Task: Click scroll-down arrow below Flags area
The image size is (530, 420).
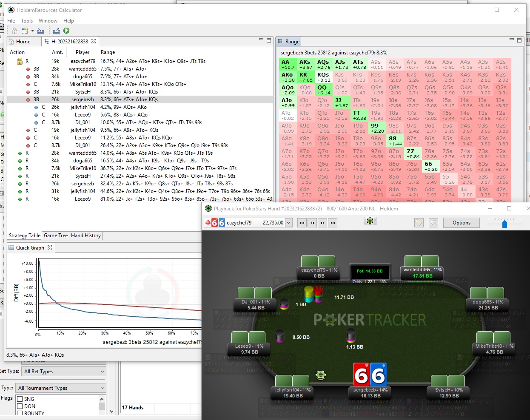Action: click(111, 411)
